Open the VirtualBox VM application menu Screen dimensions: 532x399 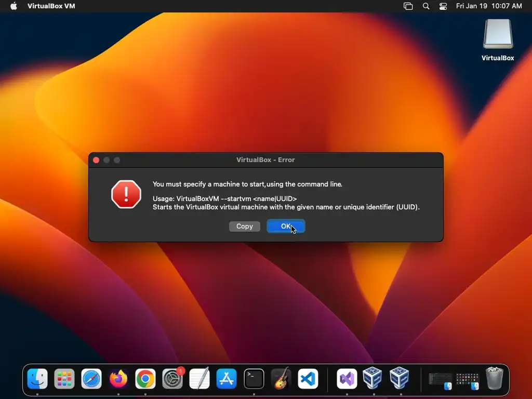tap(51, 6)
